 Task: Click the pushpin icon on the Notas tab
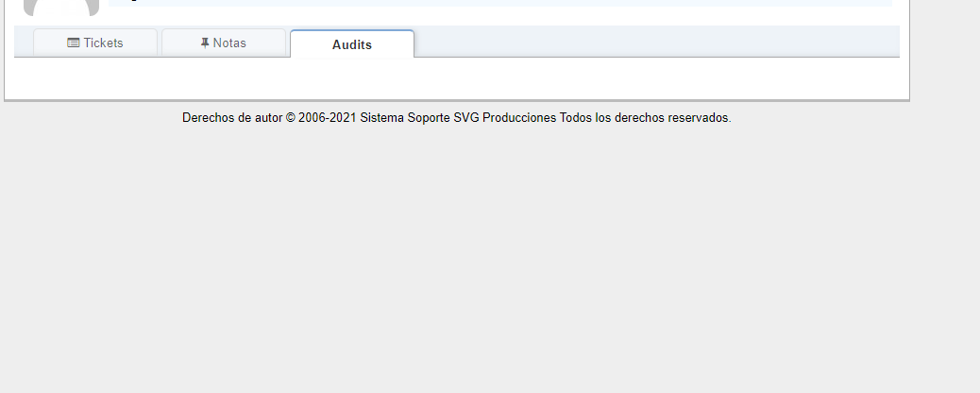[205, 43]
